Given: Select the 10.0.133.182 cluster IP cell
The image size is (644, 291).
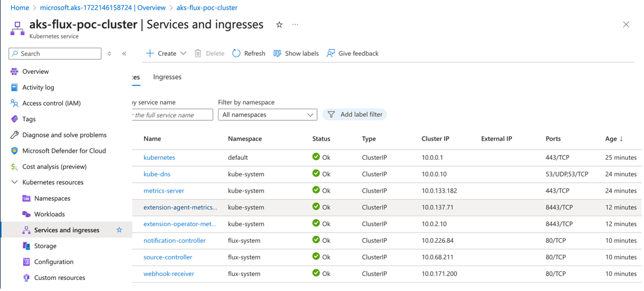Looking at the screenshot, I should pyautogui.click(x=439, y=191).
